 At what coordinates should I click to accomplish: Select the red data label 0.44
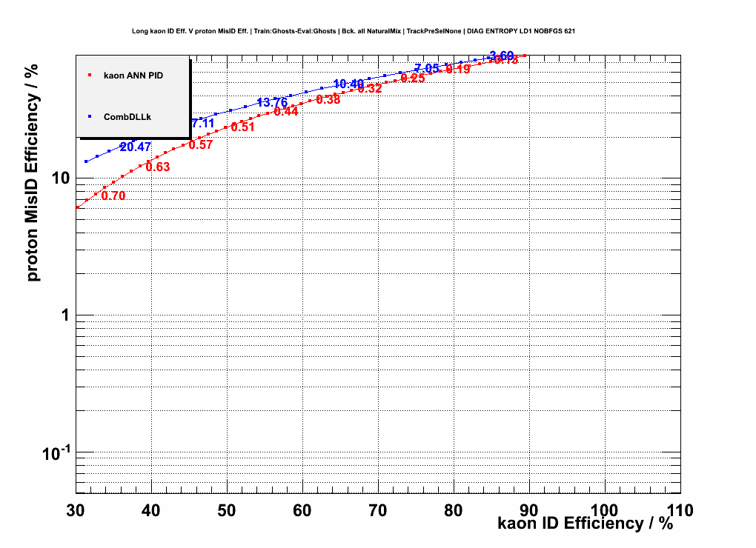point(286,112)
